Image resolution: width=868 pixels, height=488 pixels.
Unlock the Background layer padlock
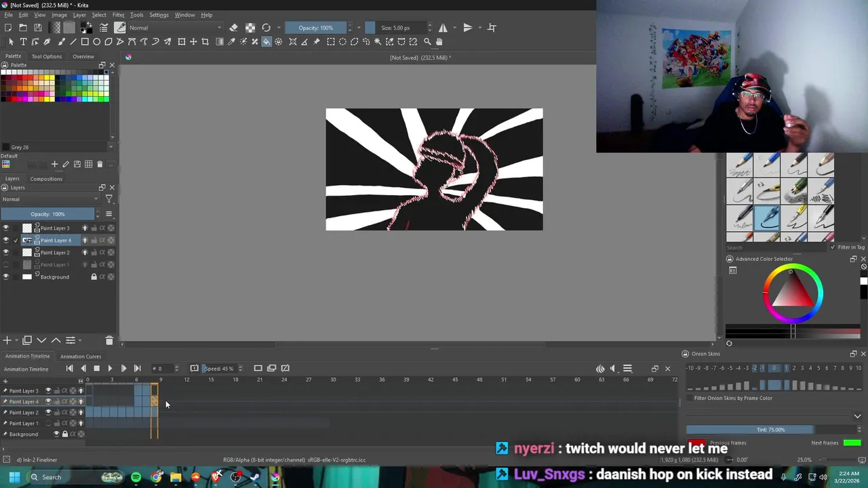[x=94, y=277]
